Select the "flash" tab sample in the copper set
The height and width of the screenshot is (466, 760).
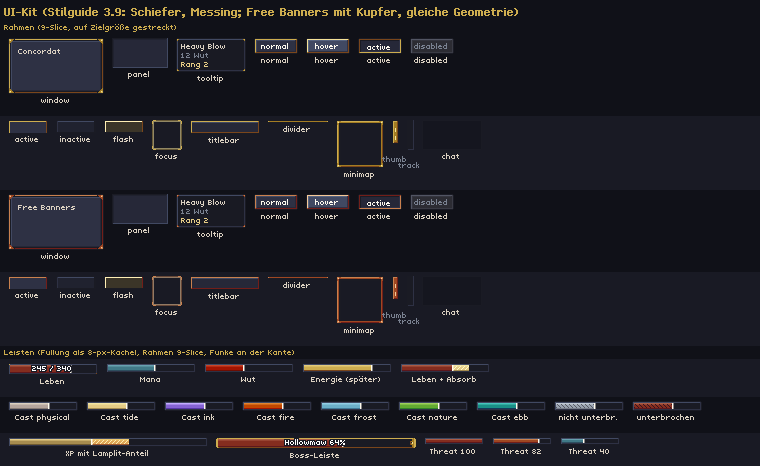click(124, 283)
